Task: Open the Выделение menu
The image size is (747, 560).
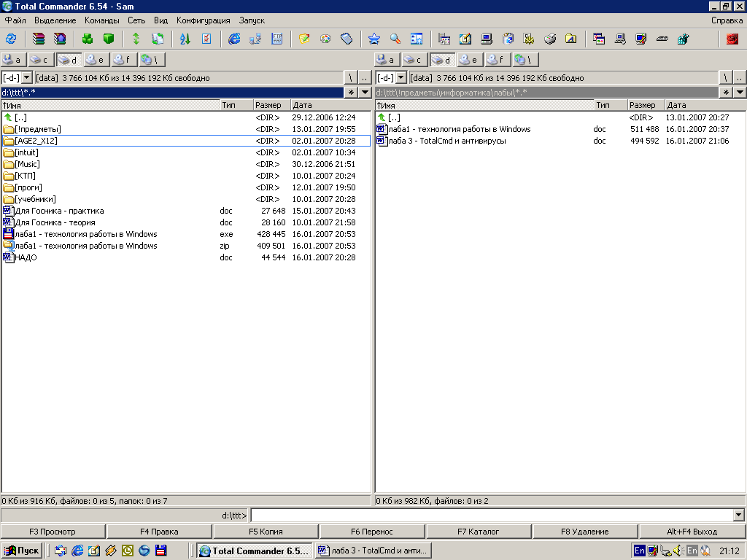Action: (55, 20)
